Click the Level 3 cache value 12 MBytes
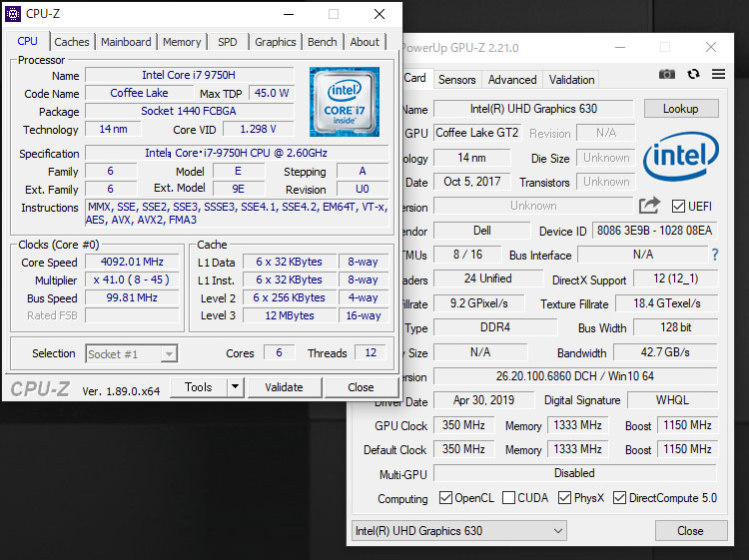 [290, 315]
